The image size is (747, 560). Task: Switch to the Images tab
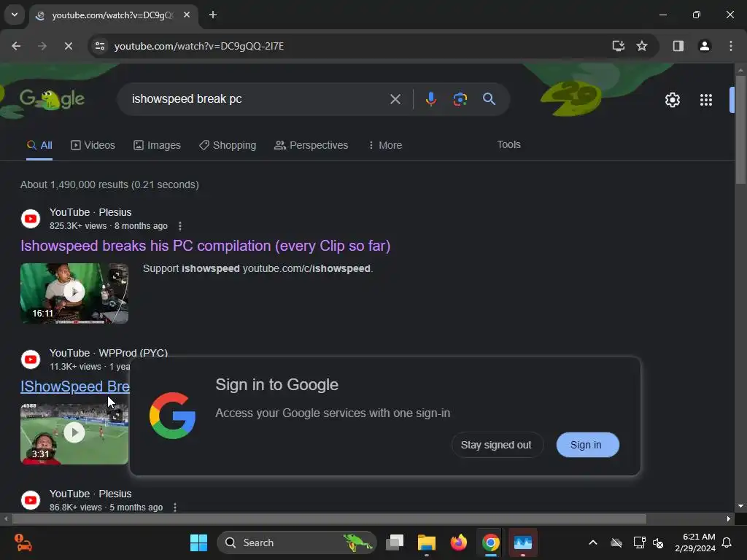click(157, 145)
